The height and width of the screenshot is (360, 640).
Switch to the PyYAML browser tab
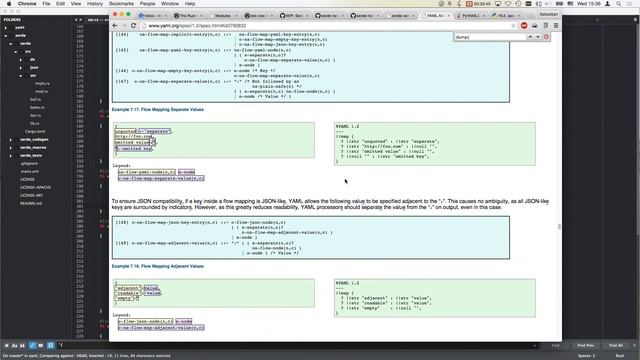[x=470, y=16]
